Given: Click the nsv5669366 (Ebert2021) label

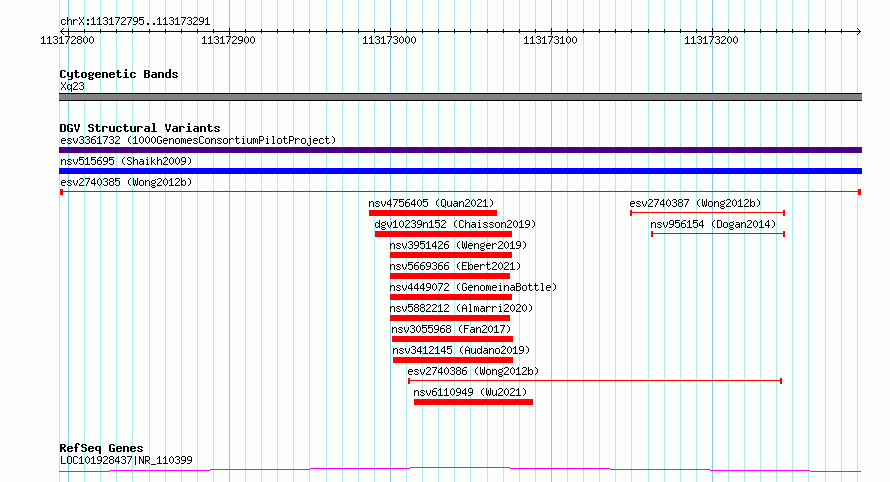Looking at the screenshot, I should tap(455, 266).
